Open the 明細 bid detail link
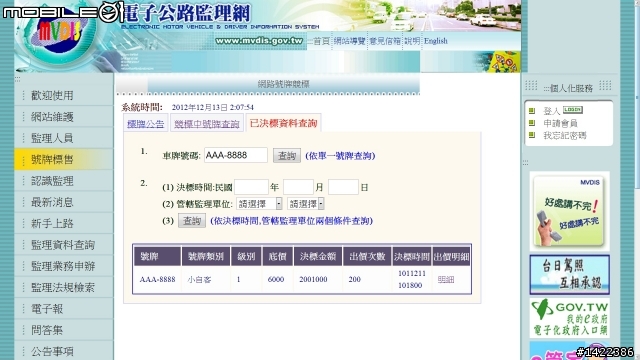 pos(446,280)
